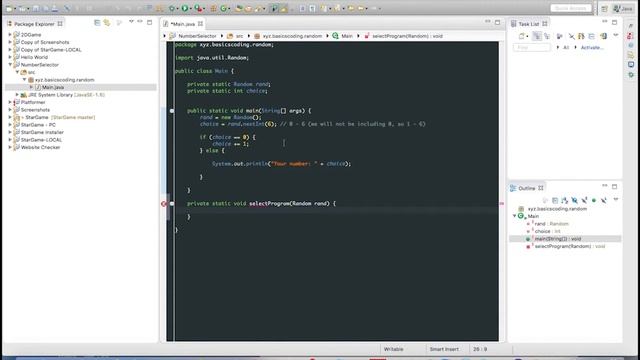Screen dimensions: 640x360
Task: Click the Main class icon in Outline
Action: (x=521, y=216)
